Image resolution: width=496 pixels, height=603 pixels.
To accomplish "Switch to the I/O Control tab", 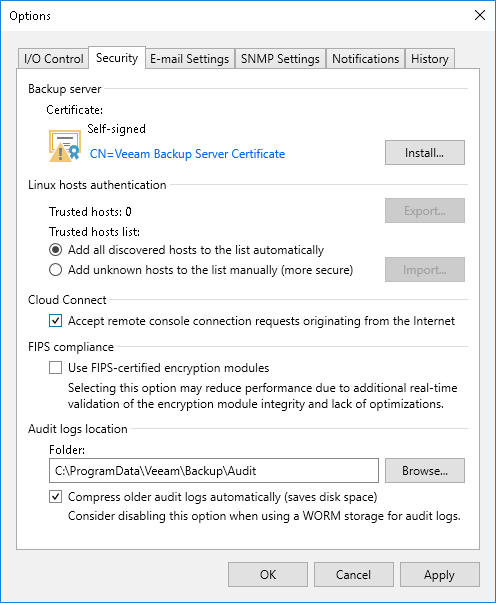I will [53, 59].
